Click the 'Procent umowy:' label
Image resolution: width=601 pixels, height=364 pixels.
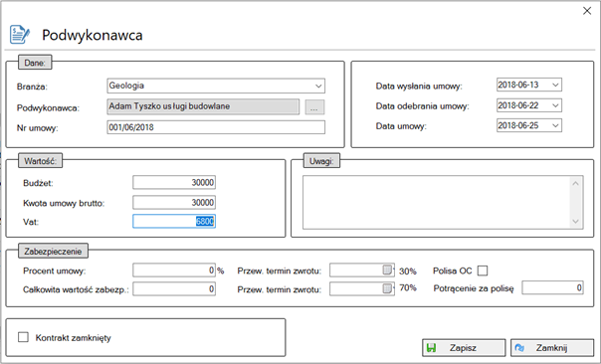55,271
